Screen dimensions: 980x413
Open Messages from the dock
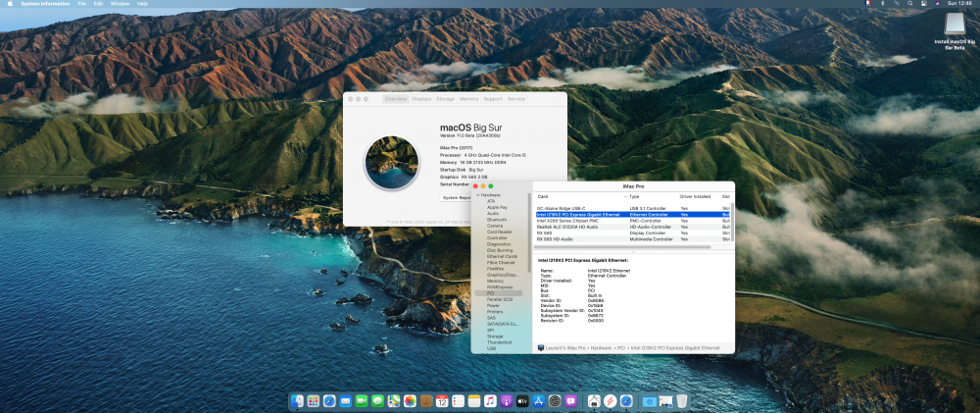coord(377,401)
